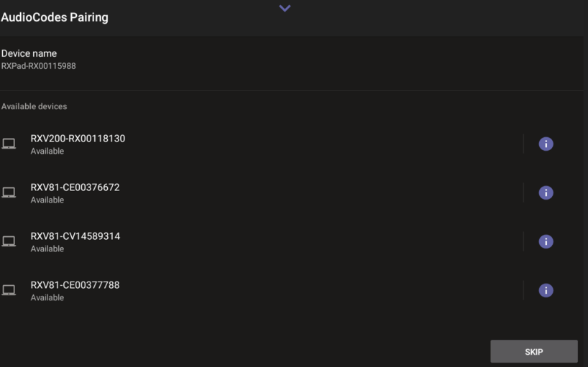The width and height of the screenshot is (588, 367).
Task: Pair with device RXV200-RX00118130
Action: [x=78, y=139]
